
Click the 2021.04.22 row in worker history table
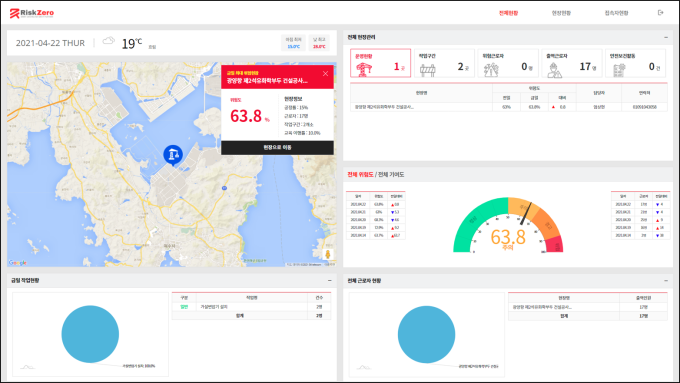641,204
